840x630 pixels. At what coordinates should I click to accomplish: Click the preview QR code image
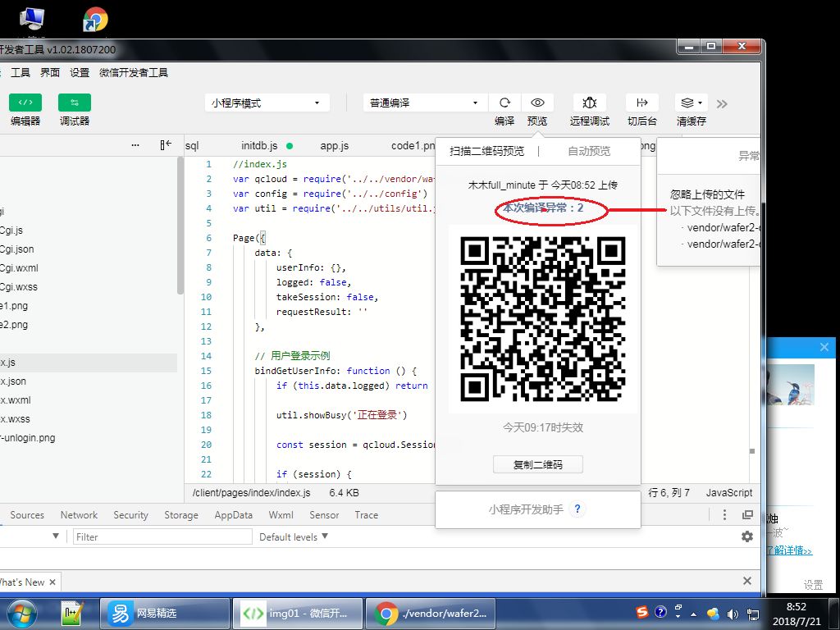pos(543,319)
